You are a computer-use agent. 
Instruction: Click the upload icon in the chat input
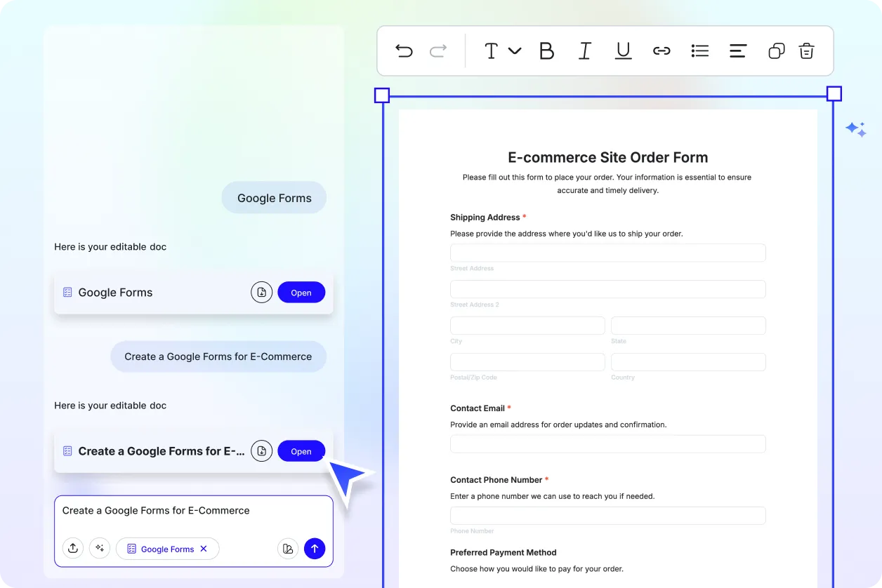[x=73, y=548]
